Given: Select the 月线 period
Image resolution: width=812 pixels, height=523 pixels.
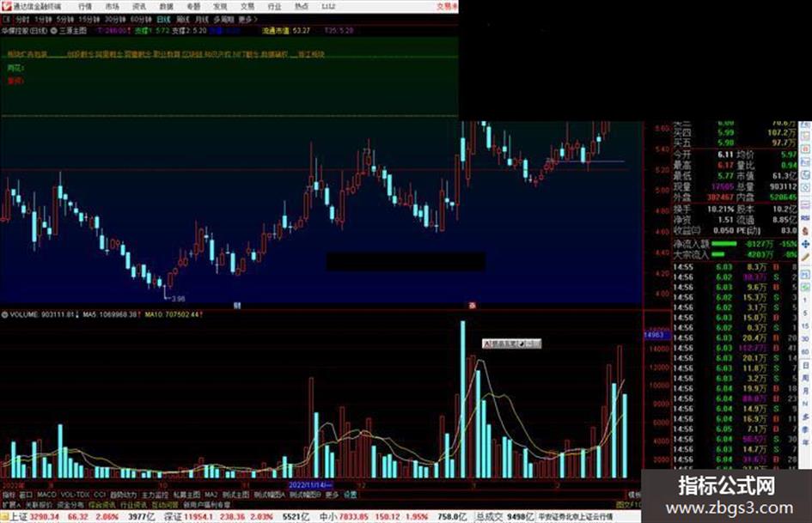Looking at the screenshot, I should (201, 19).
